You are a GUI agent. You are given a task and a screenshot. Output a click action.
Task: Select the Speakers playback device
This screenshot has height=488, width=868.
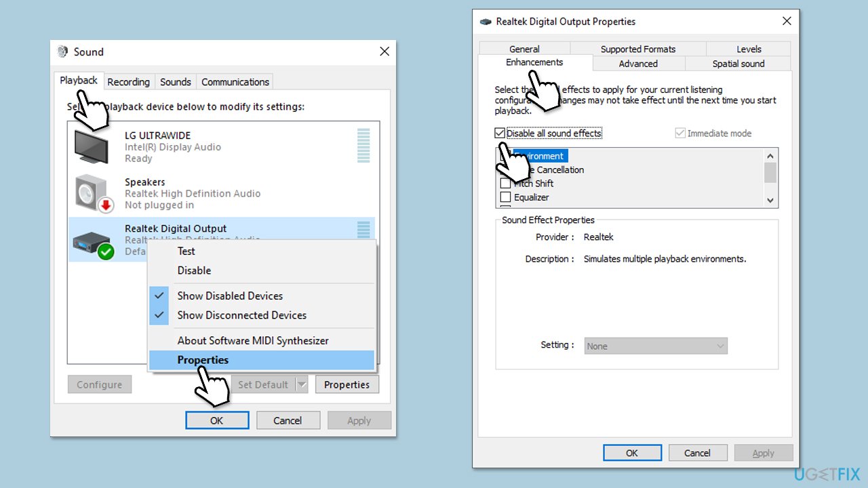221,193
